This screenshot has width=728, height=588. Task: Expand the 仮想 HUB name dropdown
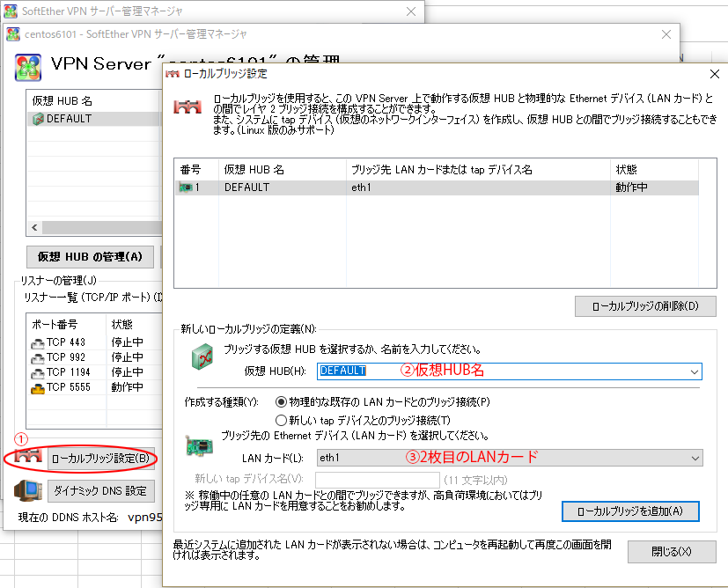coord(695,371)
